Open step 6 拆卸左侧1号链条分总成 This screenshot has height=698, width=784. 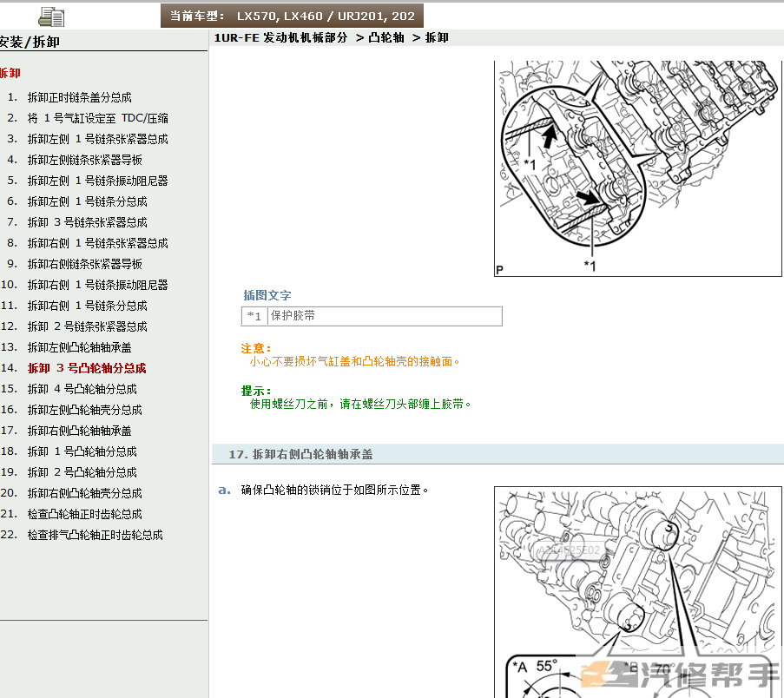tap(87, 201)
